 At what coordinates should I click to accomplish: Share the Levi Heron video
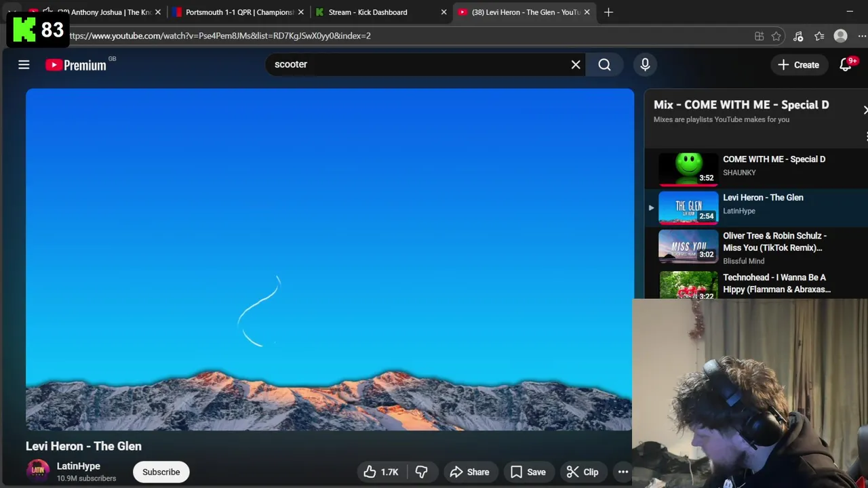tap(469, 472)
